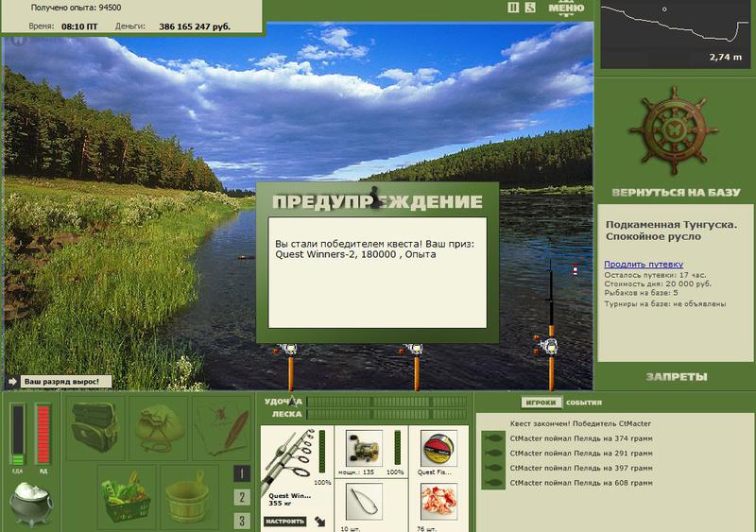The height and width of the screenshot is (532, 756).
Task: Open the tackle backpack icon
Action: pyautogui.click(x=95, y=427)
